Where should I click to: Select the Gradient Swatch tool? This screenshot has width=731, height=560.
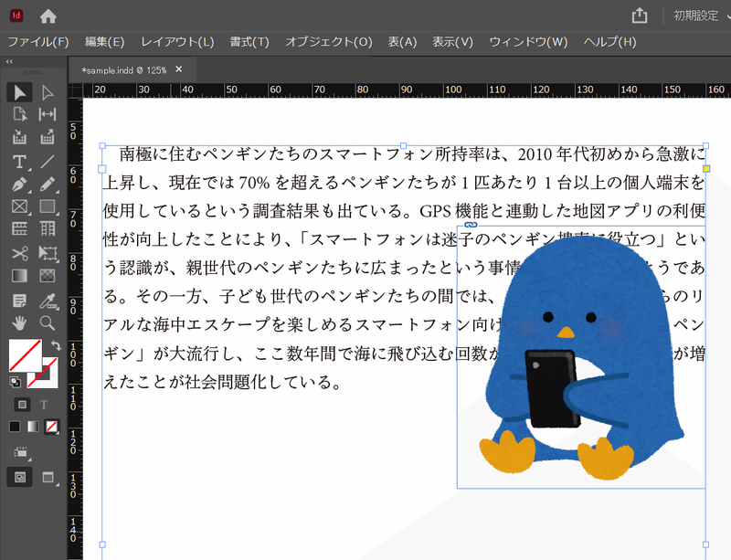click(19, 276)
